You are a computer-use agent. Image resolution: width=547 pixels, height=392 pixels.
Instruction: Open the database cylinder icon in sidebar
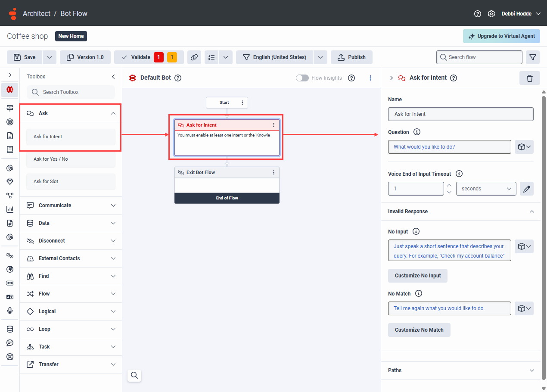tap(10, 329)
